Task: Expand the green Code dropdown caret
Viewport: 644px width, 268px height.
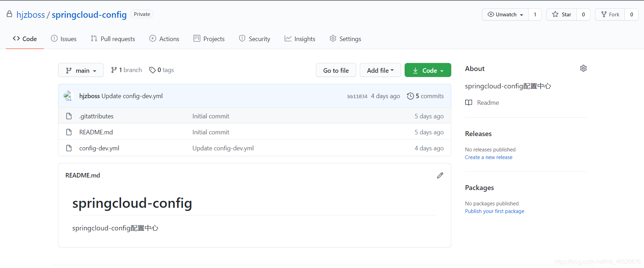Action: [x=442, y=71]
